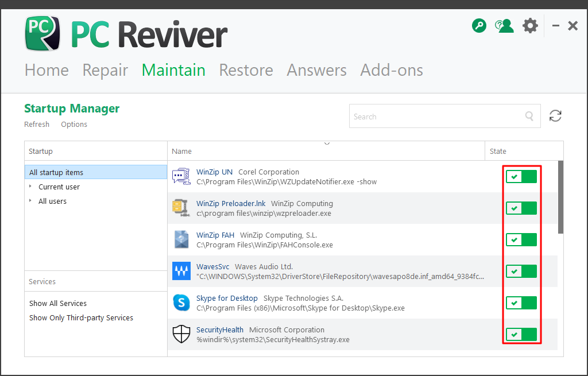Viewport: 588px width, 376px height.
Task: Open the WavesSvc entry name
Action: 213,266
